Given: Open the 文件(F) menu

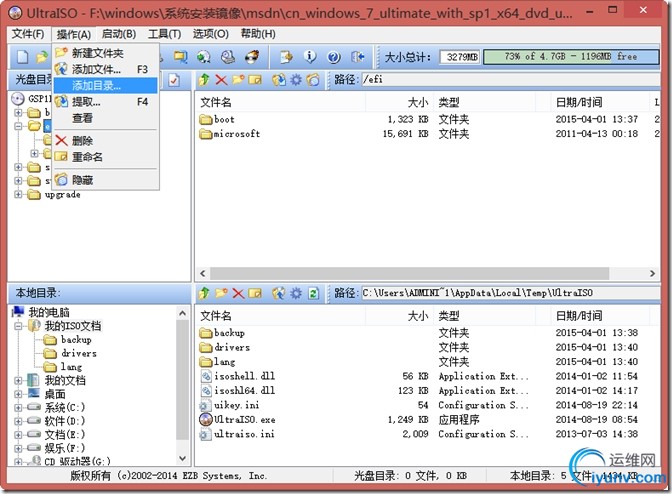Looking at the screenshot, I should click(x=28, y=34).
